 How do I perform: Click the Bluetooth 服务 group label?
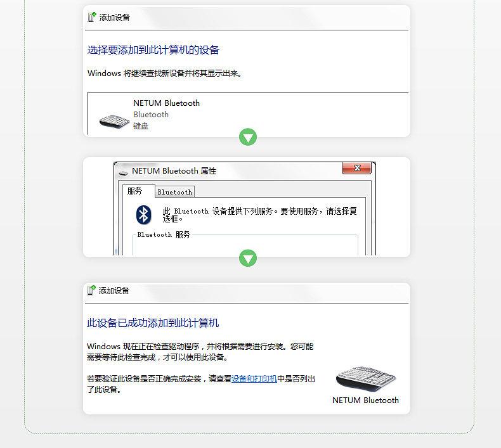164,234
